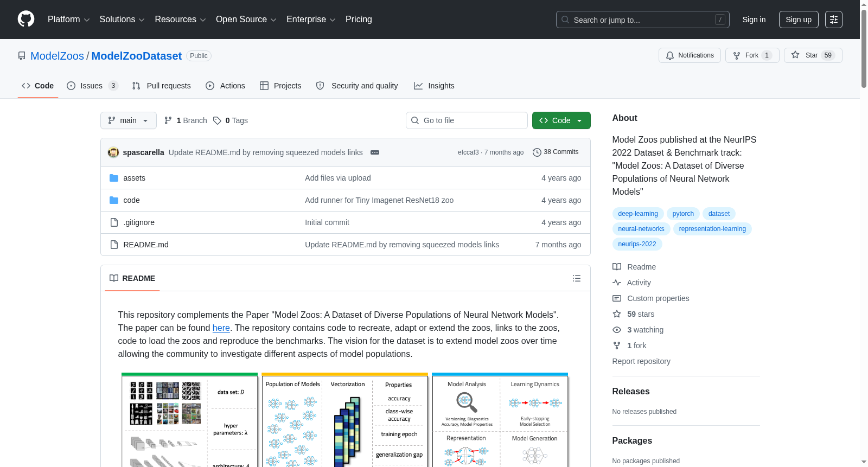The image size is (868, 467).
Task: View the 1 fork sidebar link
Action: click(629, 346)
